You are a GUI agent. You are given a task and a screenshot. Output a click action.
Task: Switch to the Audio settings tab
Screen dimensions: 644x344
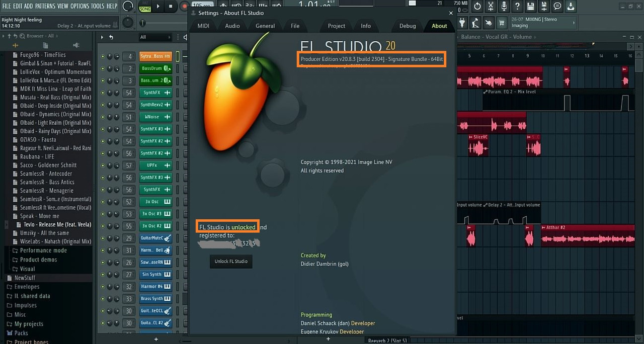click(232, 26)
